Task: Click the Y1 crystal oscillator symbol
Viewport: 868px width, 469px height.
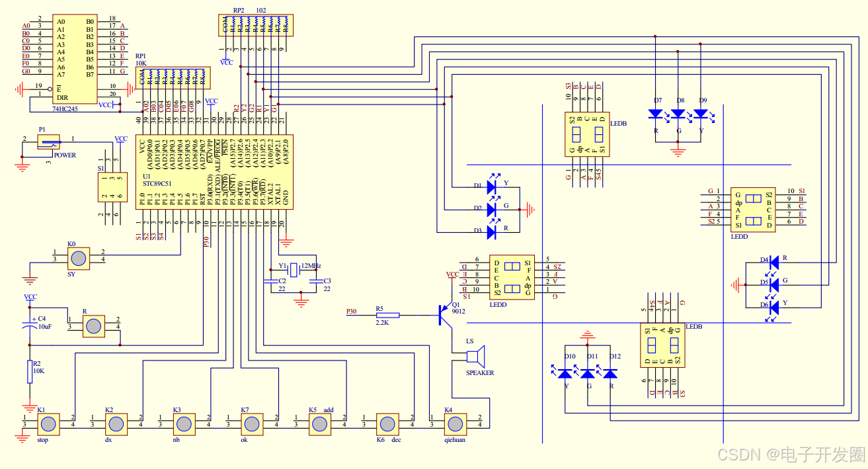Action: 295,269
